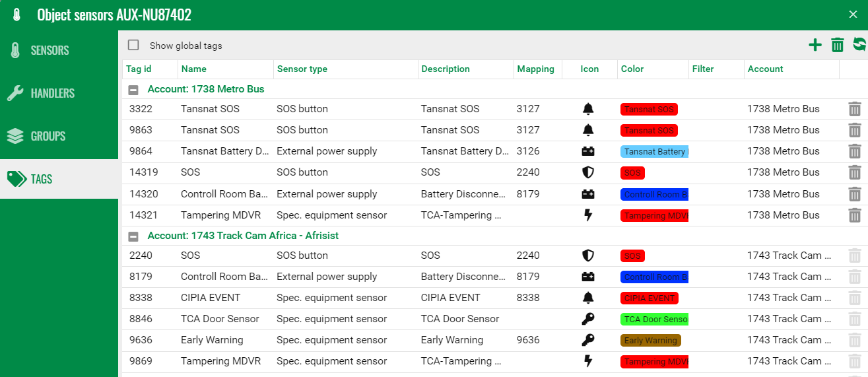Select TCA-Tampering description for tag 14321
The width and height of the screenshot is (868, 377).
(x=461, y=215)
